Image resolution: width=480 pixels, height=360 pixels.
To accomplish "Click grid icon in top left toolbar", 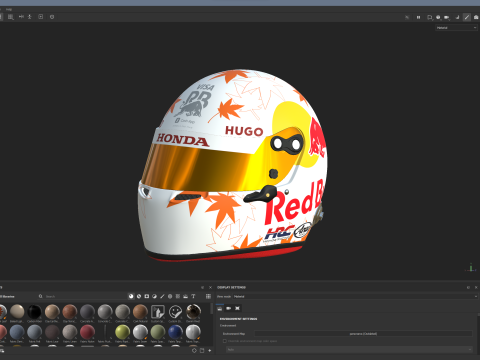I will [11, 17].
